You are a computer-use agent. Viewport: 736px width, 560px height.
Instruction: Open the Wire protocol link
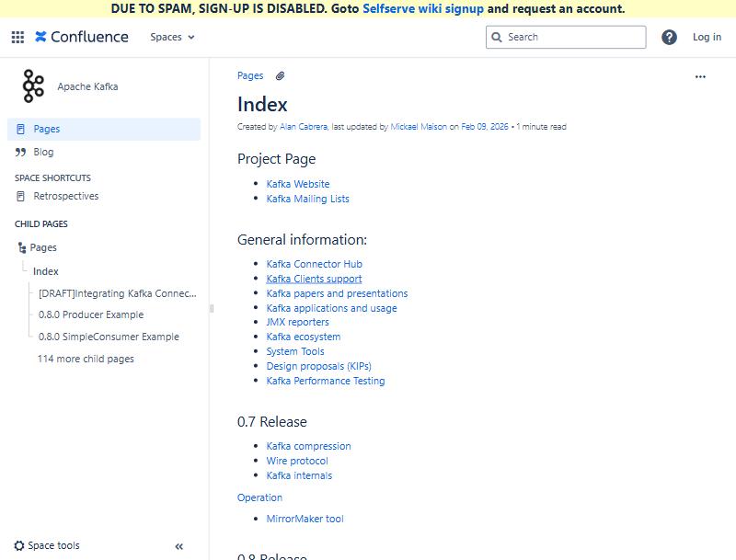coord(297,461)
